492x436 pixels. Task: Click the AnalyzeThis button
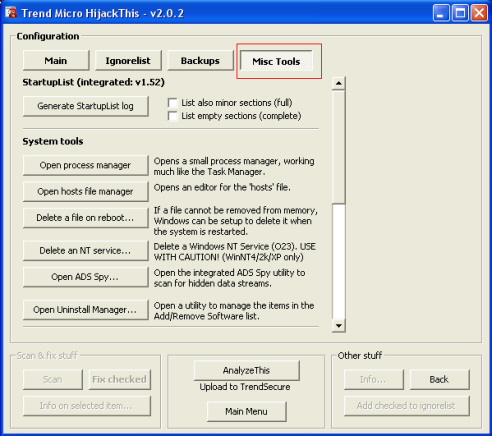tap(246, 370)
